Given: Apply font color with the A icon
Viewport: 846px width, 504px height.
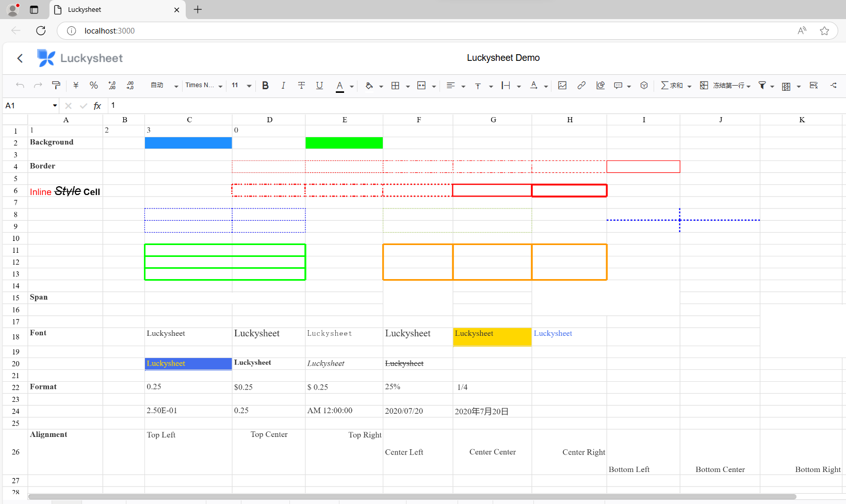Looking at the screenshot, I should (x=339, y=86).
